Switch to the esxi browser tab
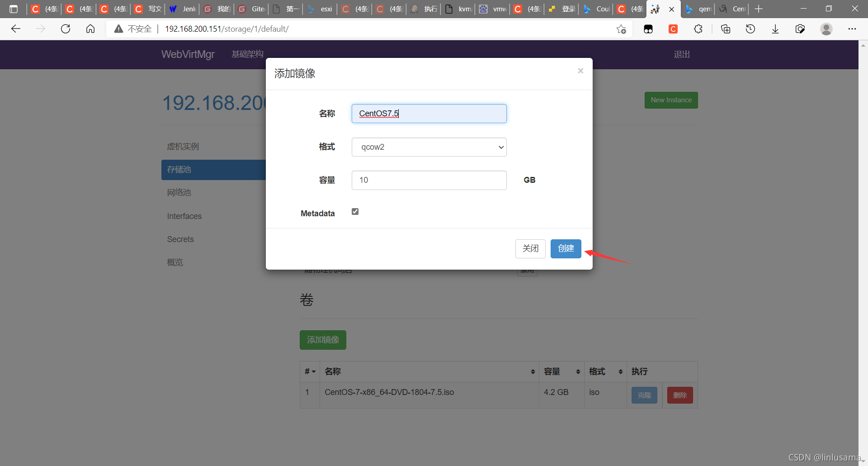868x466 pixels. tap(320, 9)
